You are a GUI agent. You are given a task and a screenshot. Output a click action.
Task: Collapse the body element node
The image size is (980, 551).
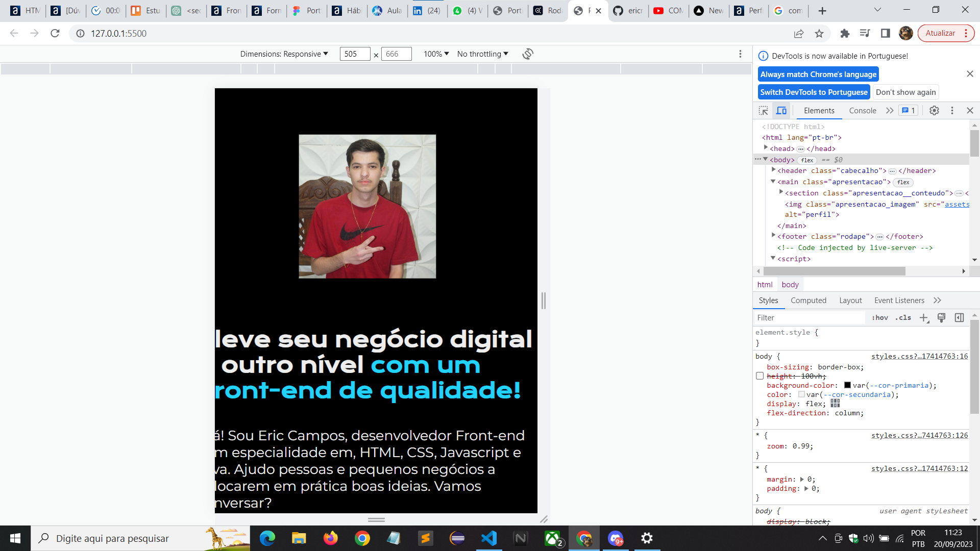(x=766, y=159)
